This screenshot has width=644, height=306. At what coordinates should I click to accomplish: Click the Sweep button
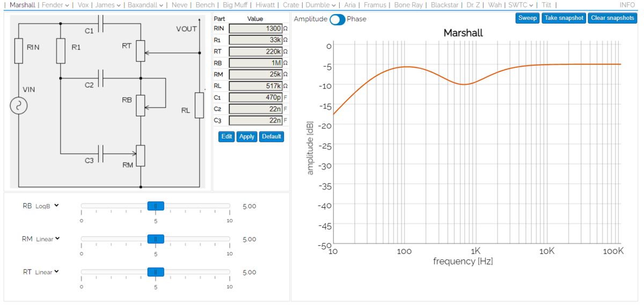528,18
